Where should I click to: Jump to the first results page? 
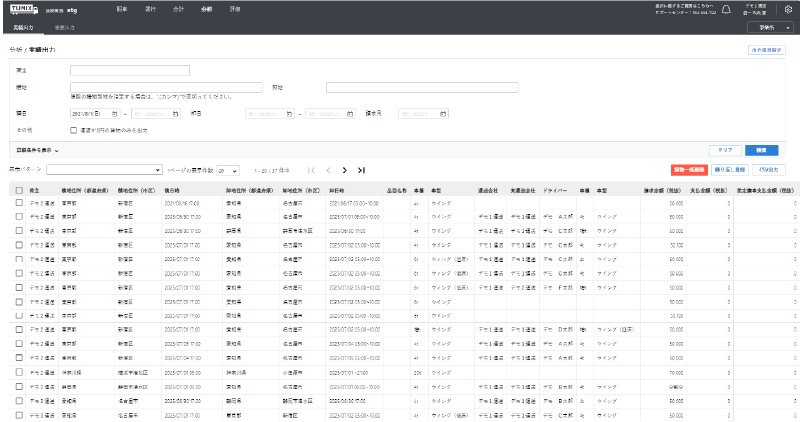[311, 170]
